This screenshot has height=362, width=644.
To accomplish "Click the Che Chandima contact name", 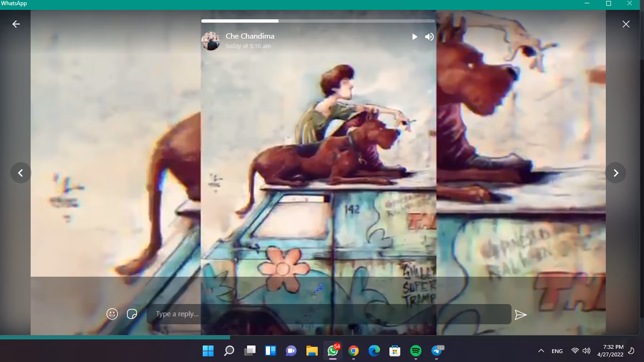I will 250,36.
